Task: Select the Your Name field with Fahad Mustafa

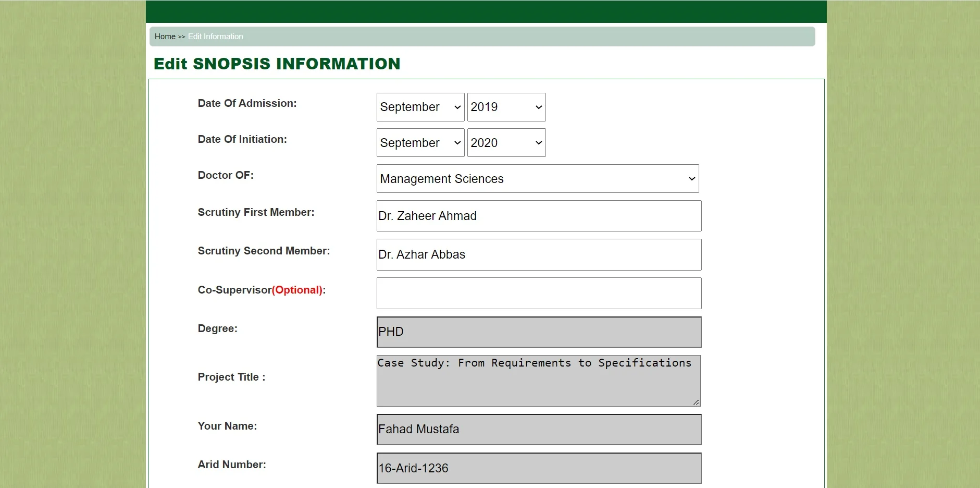Action: click(539, 430)
